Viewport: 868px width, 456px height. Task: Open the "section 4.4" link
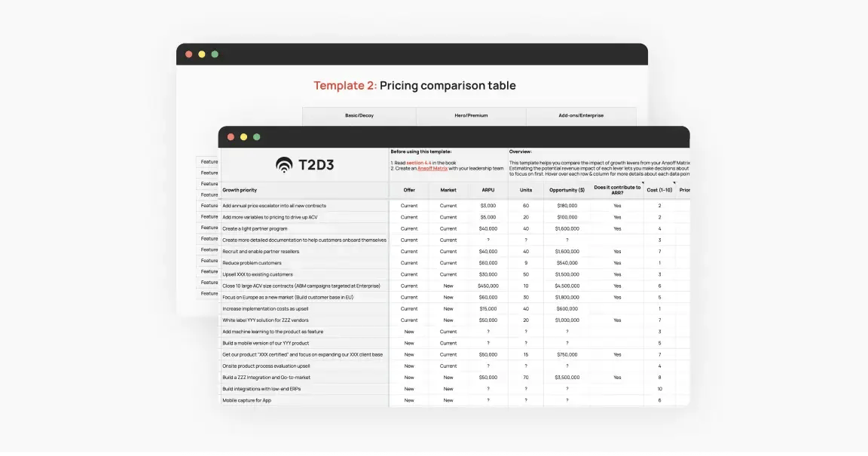click(421, 162)
